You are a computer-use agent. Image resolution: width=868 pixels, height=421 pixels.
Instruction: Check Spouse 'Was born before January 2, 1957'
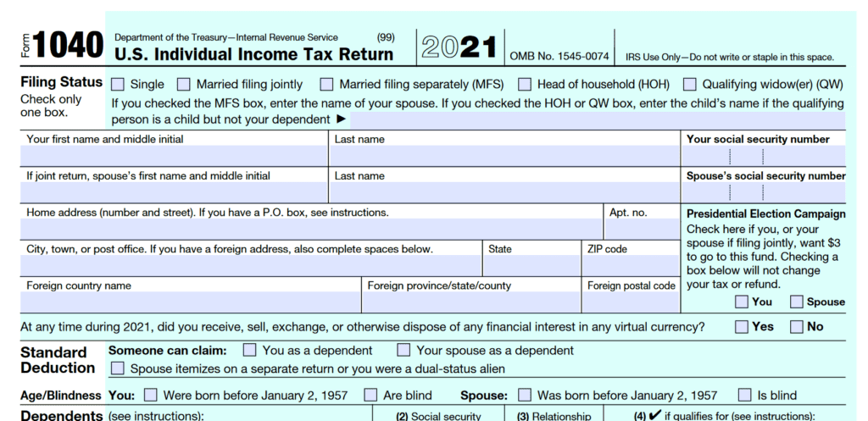[525, 395]
